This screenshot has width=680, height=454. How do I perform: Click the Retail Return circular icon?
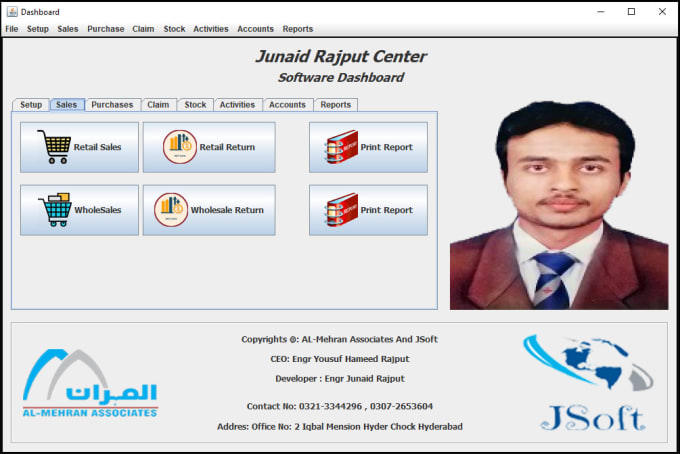[x=180, y=147]
